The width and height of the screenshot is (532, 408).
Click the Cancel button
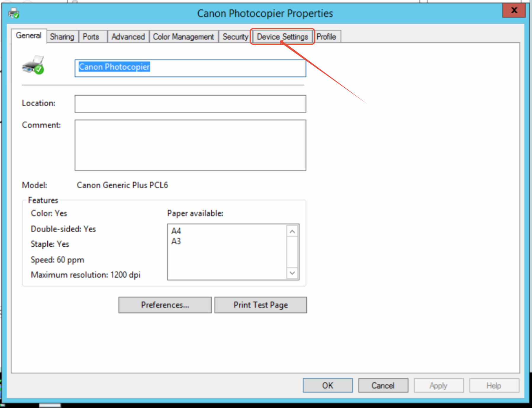[383, 385]
